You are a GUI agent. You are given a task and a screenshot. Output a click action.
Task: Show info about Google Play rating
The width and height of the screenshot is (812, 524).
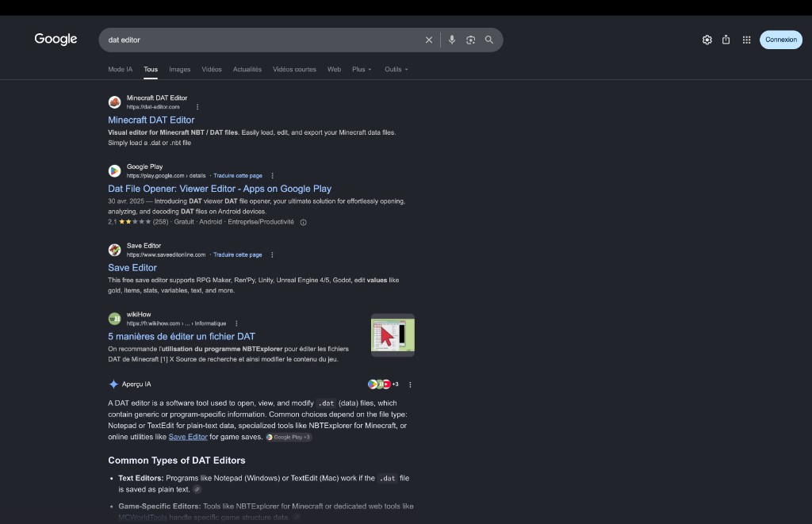click(x=304, y=222)
